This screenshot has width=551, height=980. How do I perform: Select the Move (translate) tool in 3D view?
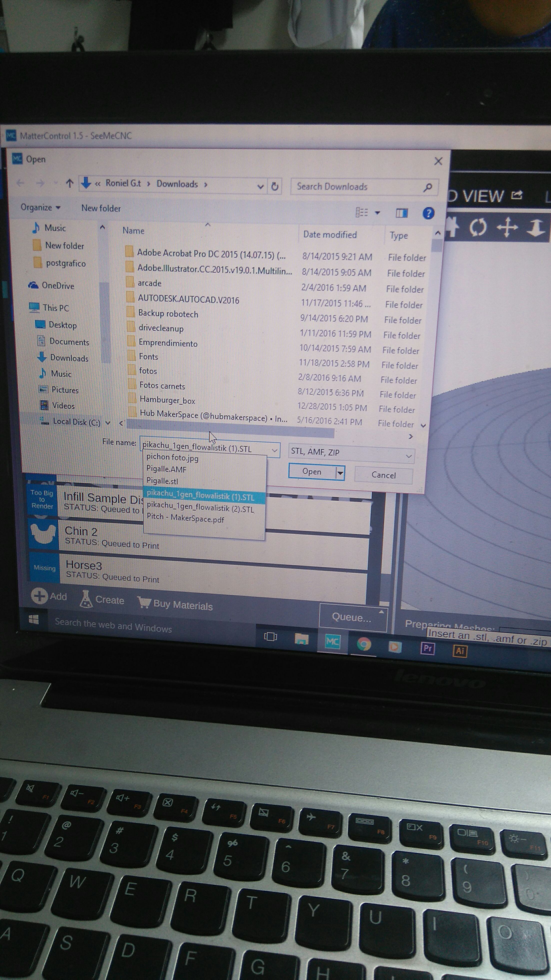click(x=507, y=227)
